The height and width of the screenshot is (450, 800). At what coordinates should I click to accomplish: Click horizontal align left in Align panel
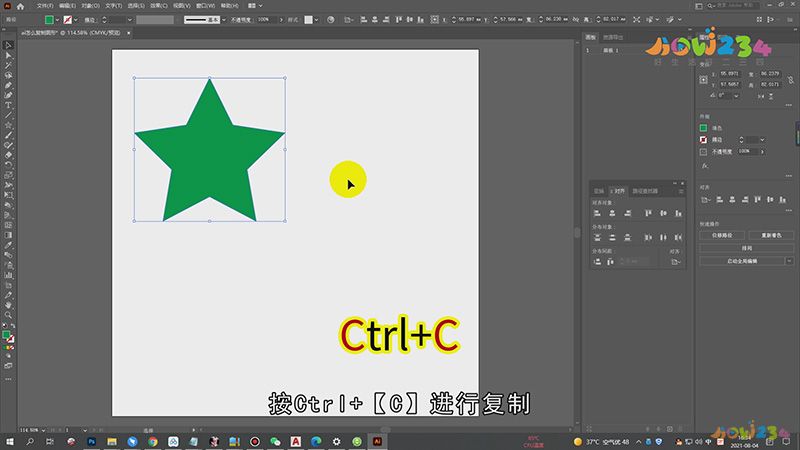coord(597,213)
